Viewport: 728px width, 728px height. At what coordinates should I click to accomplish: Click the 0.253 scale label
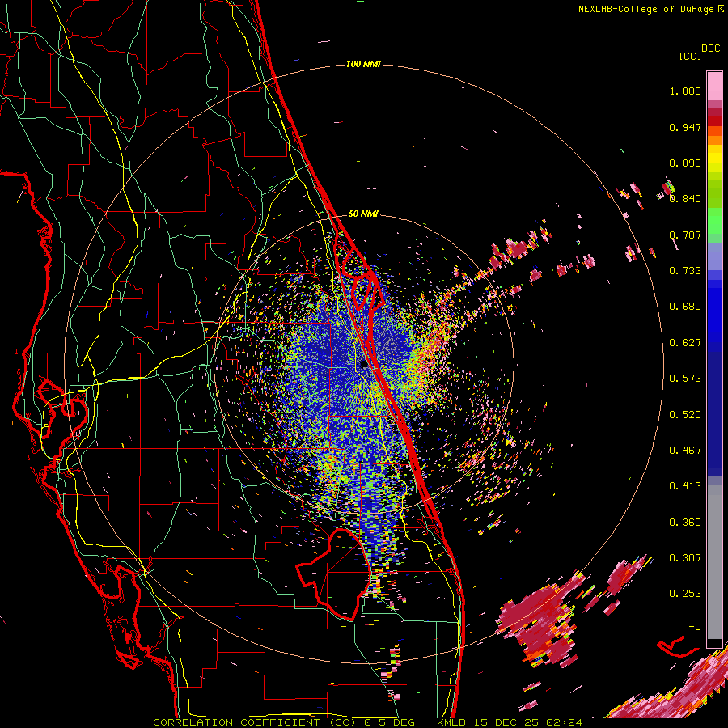pyautogui.click(x=685, y=594)
